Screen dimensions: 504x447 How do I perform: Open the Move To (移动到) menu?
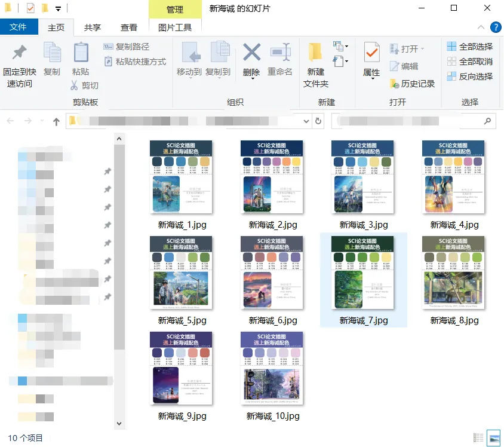[x=189, y=60]
